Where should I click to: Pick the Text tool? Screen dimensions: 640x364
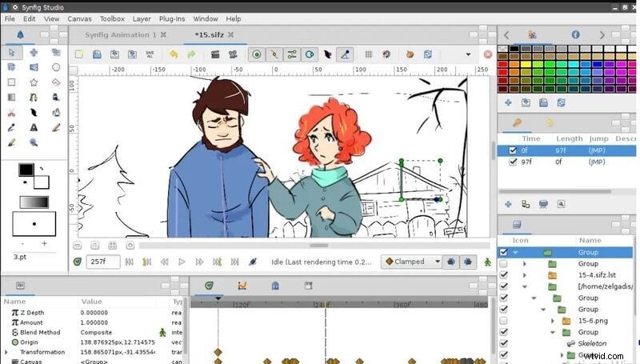click(34, 128)
